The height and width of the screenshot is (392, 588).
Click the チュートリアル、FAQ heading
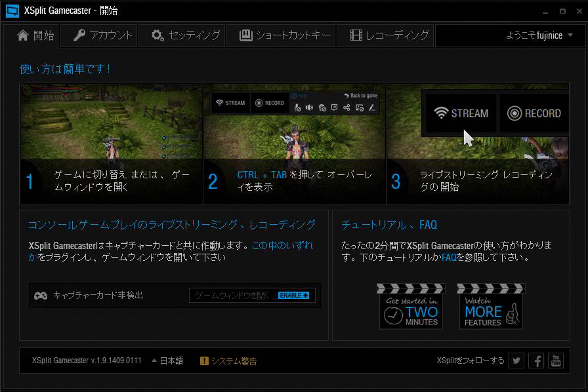389,224
